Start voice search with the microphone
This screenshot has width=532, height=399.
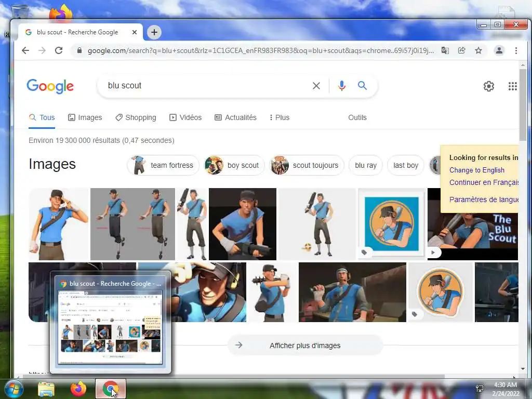tap(342, 86)
